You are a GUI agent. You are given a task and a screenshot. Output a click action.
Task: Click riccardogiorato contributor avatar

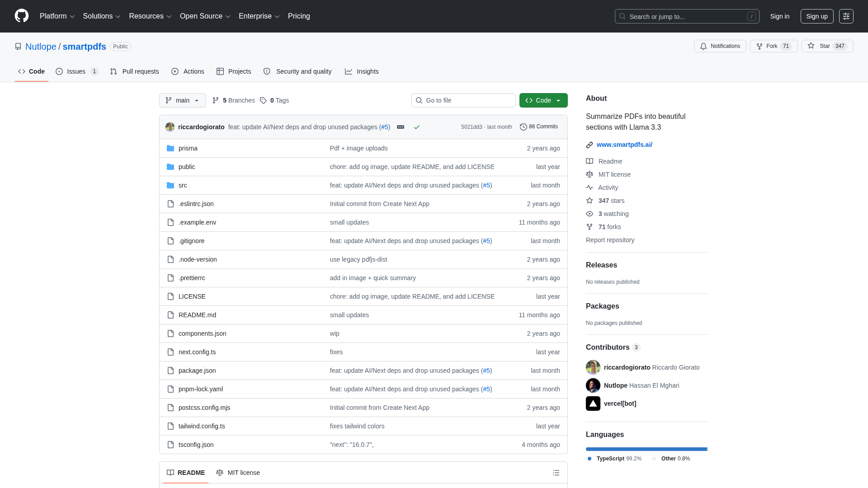coord(593,367)
